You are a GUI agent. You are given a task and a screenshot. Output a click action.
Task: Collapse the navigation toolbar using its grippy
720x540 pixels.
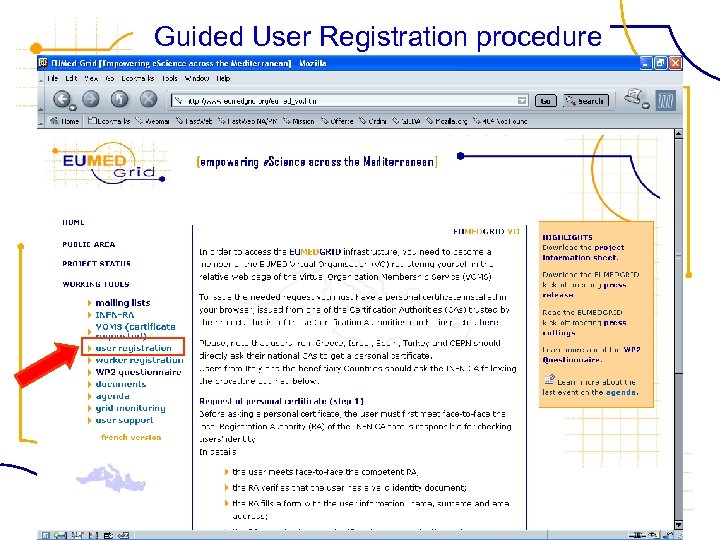point(40,100)
